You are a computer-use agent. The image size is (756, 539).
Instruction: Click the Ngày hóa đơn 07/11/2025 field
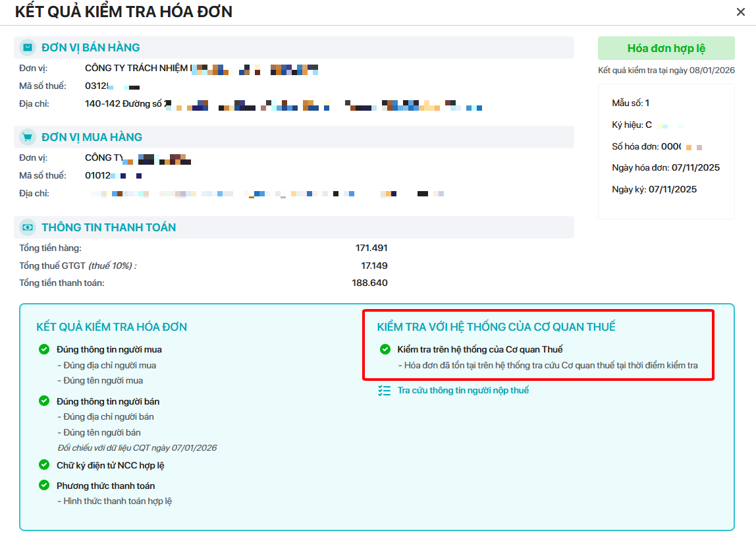point(666,167)
